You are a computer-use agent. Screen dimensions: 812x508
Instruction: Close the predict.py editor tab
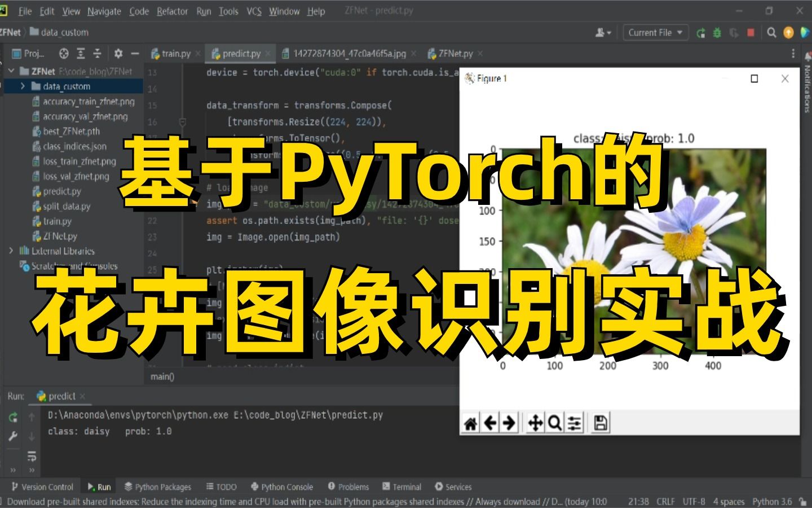(x=268, y=54)
